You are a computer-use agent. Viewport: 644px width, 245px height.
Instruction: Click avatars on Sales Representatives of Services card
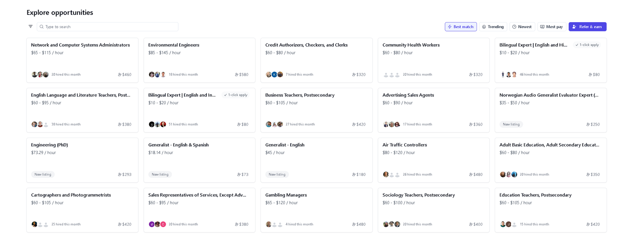[x=157, y=224]
